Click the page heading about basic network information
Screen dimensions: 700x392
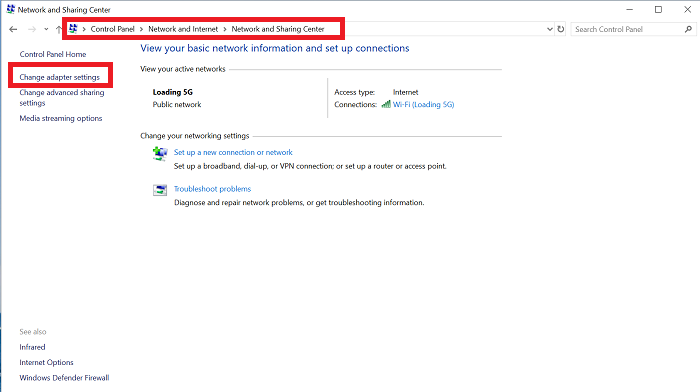tap(275, 48)
